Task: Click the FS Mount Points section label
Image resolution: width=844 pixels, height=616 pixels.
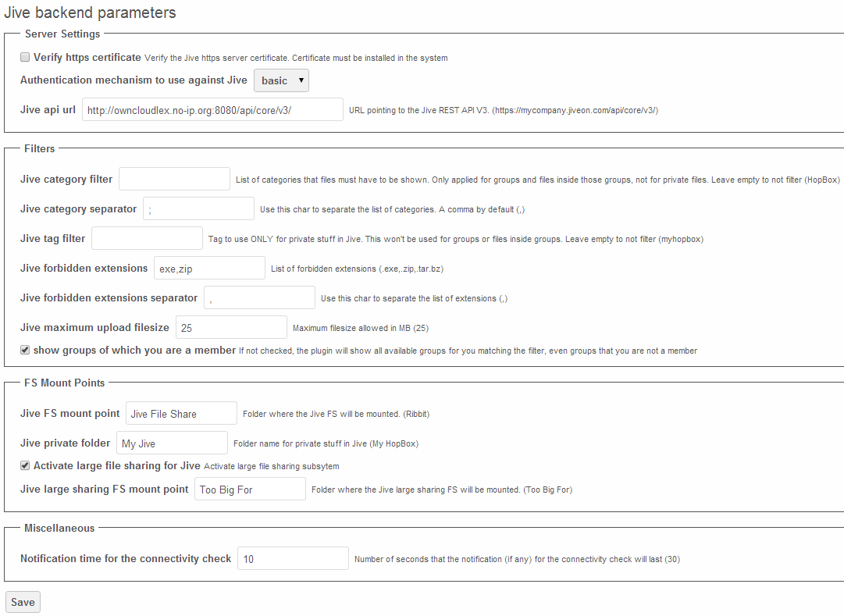Action: point(65,383)
